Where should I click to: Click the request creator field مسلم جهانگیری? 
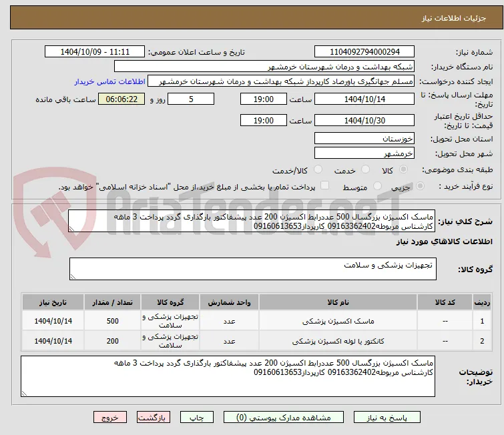[x=281, y=81]
